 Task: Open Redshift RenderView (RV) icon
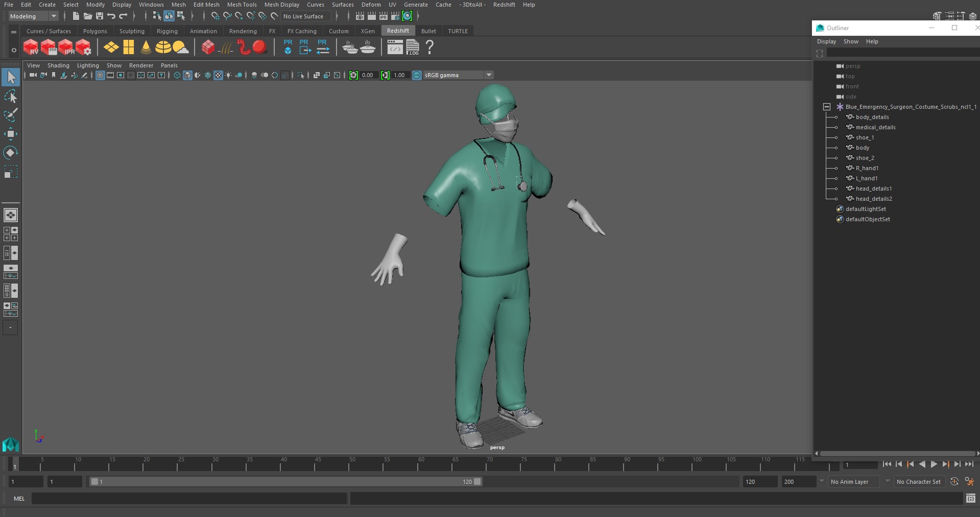click(31, 48)
